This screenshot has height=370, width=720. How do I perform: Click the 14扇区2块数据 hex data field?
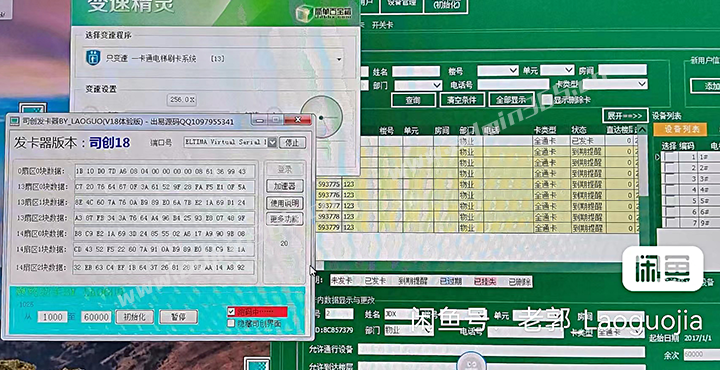(x=164, y=267)
